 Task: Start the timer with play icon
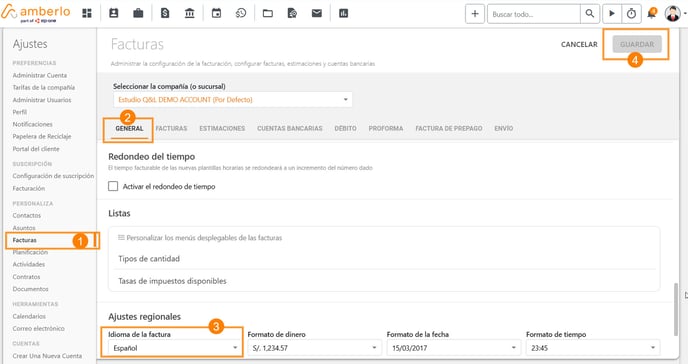612,14
